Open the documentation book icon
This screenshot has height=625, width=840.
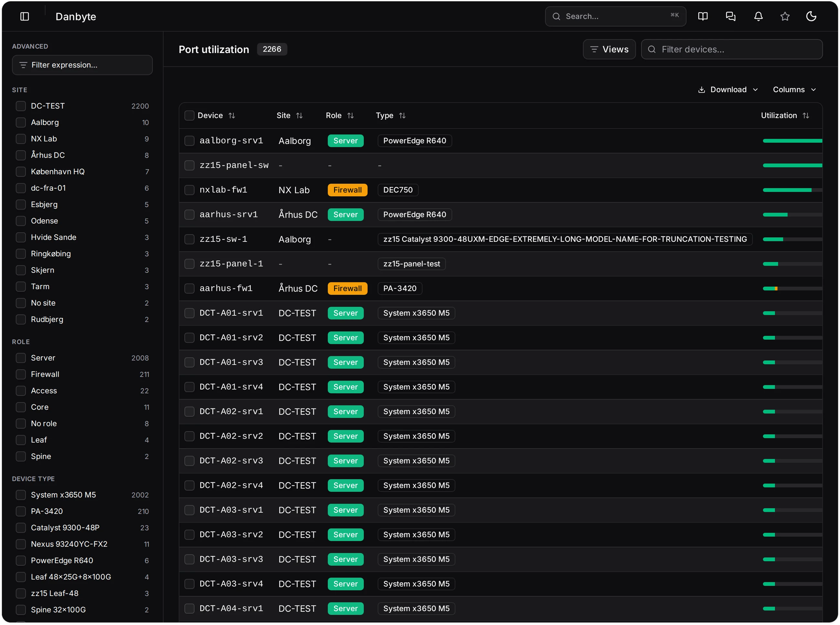pos(703,16)
